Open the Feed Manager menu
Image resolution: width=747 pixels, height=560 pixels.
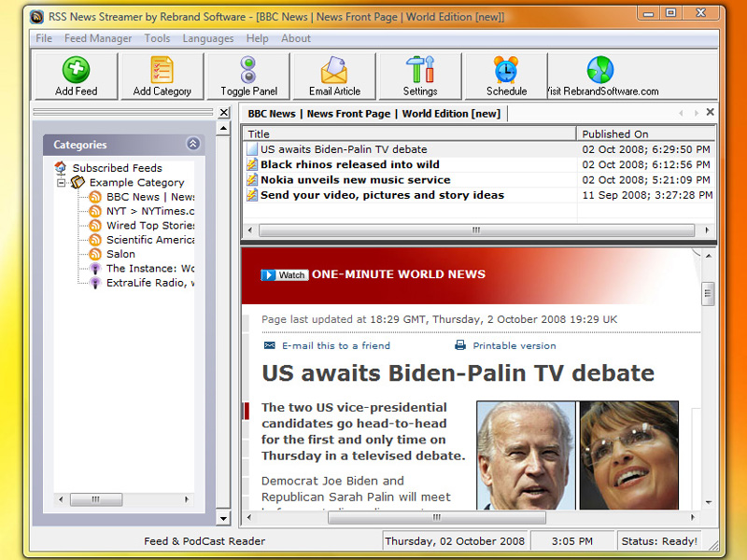pyautogui.click(x=98, y=38)
